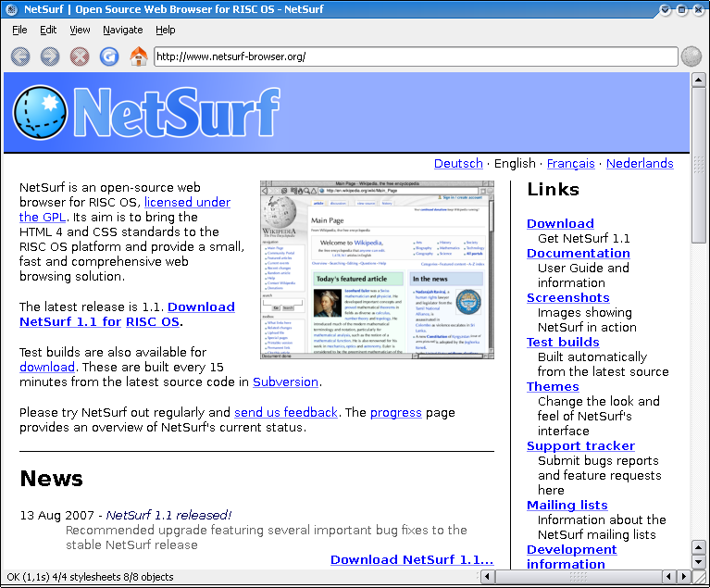The image size is (710, 588).
Task: Open 'Support tracker' sidebar link
Action: coord(580,445)
